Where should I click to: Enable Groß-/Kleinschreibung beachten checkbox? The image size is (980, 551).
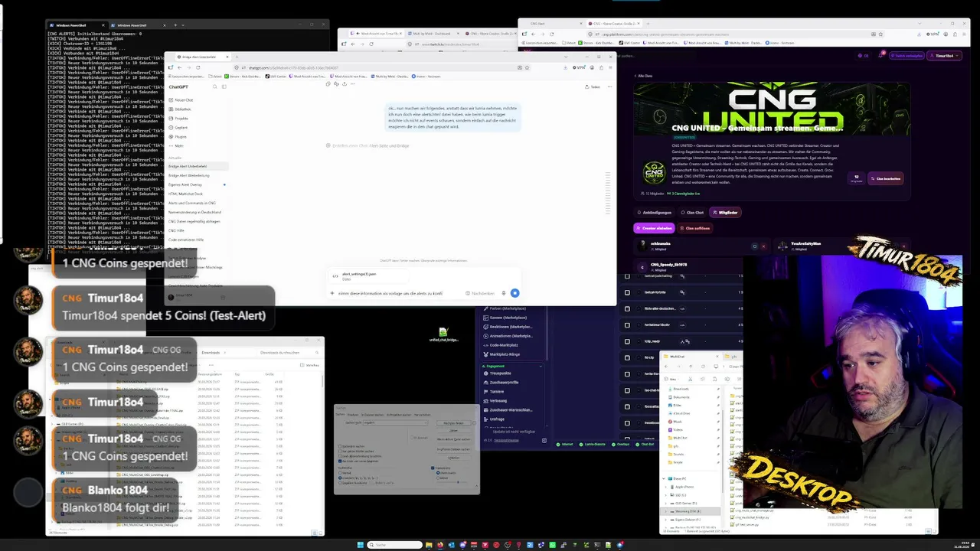339,456
